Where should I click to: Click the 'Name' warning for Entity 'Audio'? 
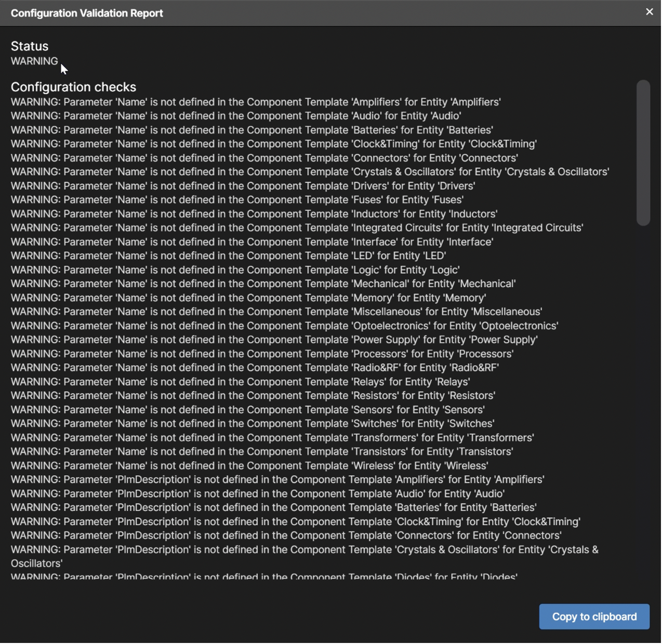pyautogui.click(x=236, y=116)
